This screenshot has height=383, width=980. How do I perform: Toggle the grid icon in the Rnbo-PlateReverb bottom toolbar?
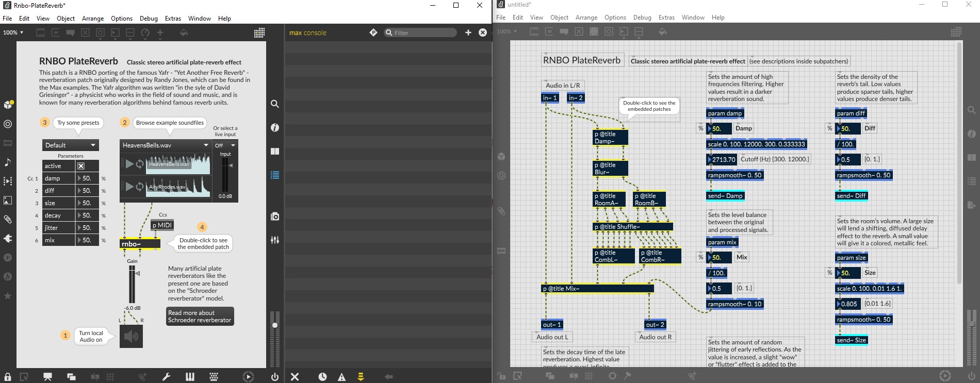[110, 377]
